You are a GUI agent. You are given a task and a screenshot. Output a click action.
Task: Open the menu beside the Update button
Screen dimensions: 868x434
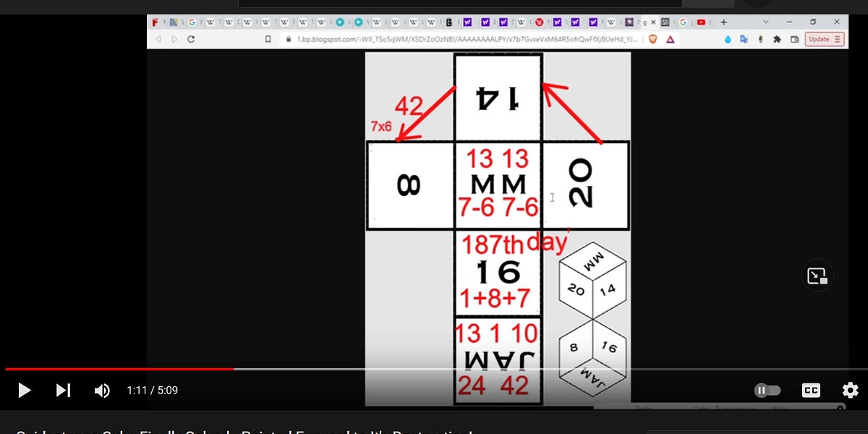coord(837,39)
